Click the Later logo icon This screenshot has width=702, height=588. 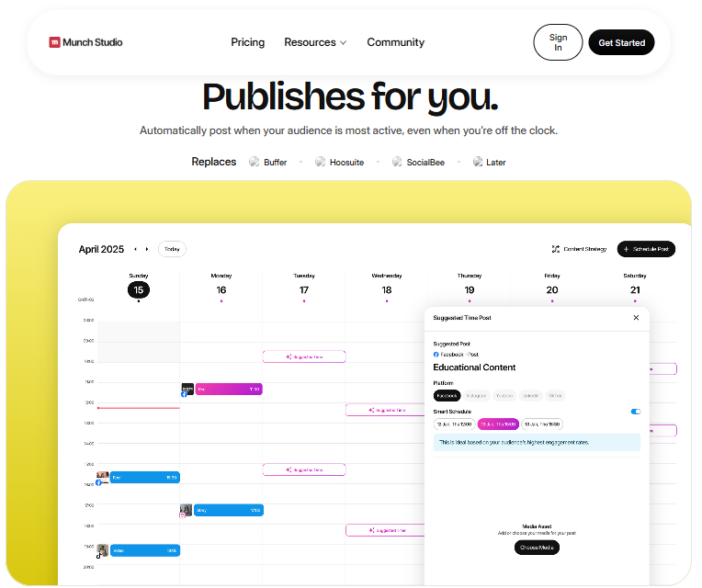(x=478, y=162)
